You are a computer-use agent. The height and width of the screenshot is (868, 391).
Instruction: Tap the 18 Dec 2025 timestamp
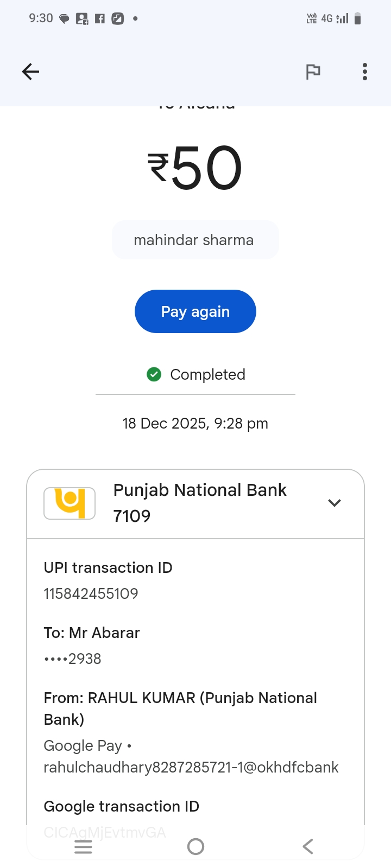195,423
